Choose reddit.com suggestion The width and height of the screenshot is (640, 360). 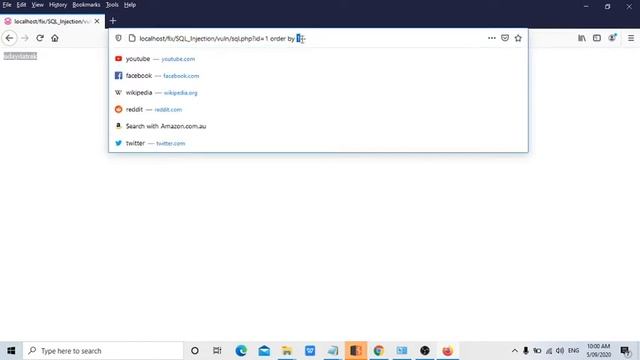(x=318, y=109)
